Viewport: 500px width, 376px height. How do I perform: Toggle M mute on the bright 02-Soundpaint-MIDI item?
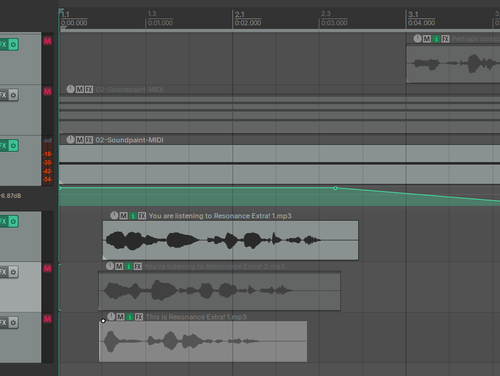80,140
